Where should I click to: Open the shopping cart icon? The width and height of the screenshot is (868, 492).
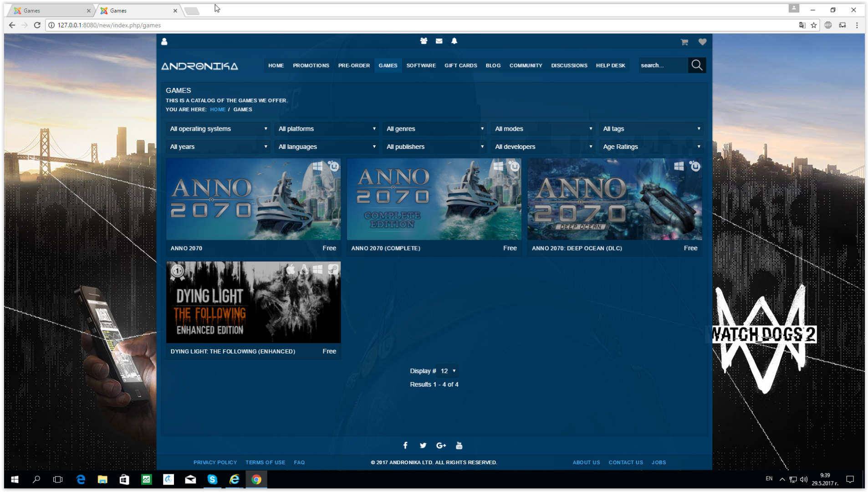(x=684, y=42)
